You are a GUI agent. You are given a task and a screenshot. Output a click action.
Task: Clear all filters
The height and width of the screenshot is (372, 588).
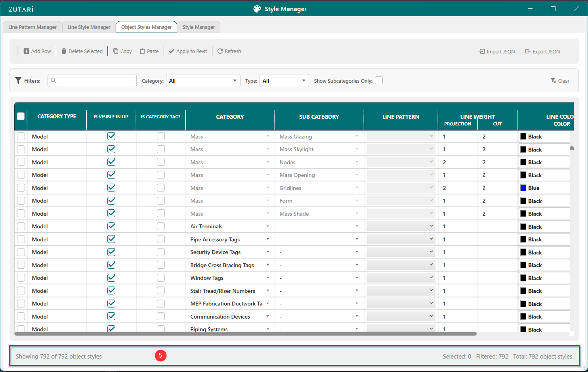(560, 81)
